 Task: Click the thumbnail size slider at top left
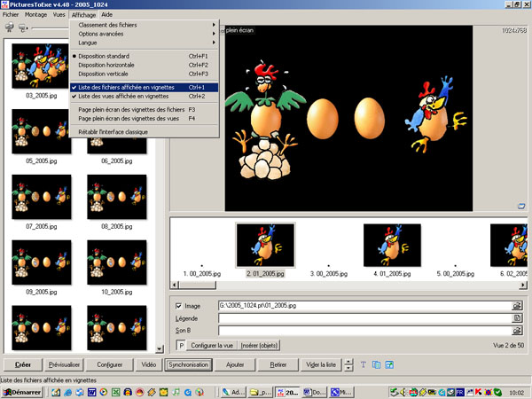coord(51,28)
